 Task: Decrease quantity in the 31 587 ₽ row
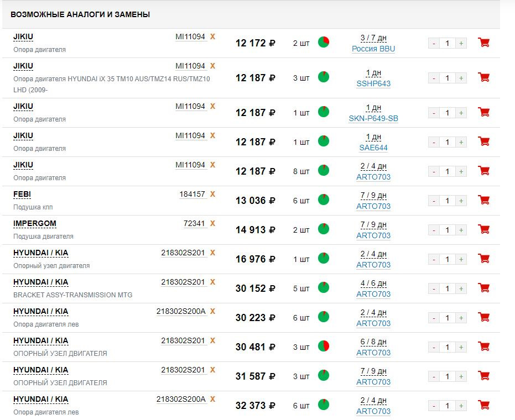tap(434, 376)
